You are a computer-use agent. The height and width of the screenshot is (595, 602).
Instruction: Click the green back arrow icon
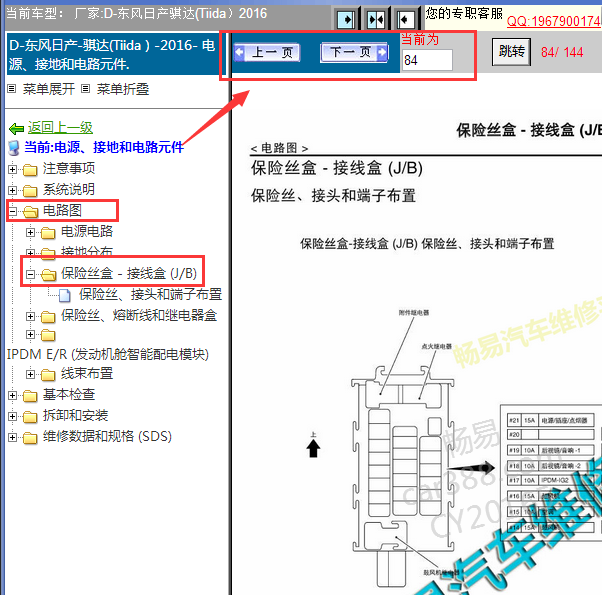point(17,129)
